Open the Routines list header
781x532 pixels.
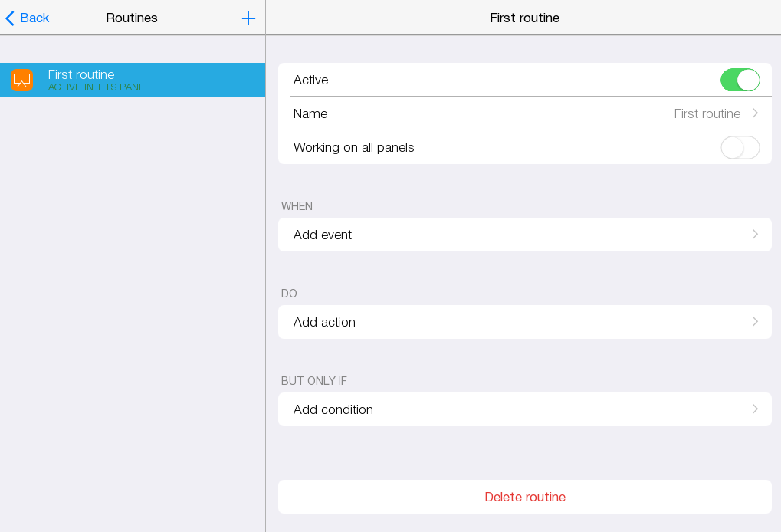click(132, 18)
